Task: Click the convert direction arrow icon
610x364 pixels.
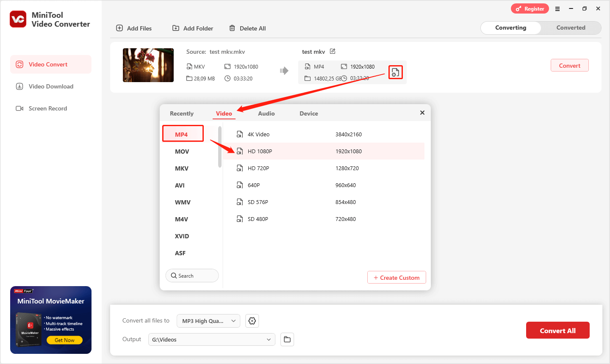Action: (284, 71)
